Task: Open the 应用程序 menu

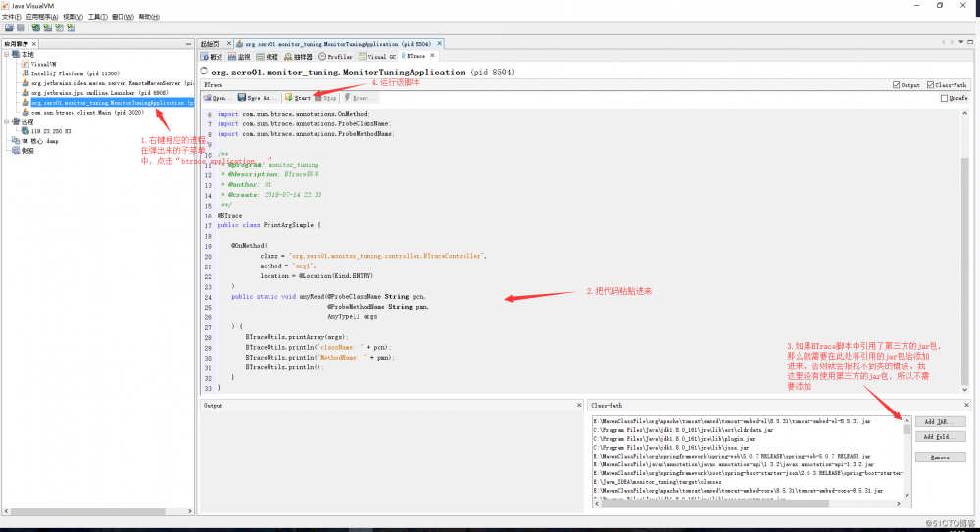Action: point(42,17)
